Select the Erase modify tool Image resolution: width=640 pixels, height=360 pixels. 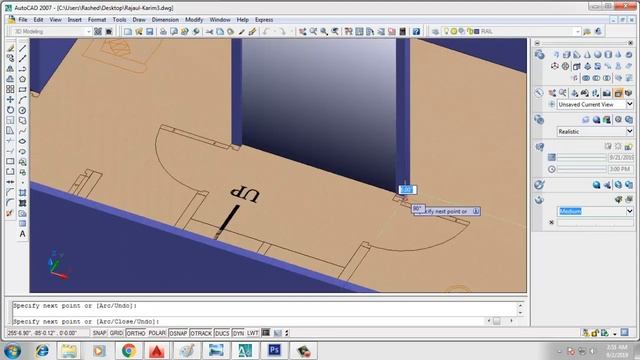click(10, 49)
